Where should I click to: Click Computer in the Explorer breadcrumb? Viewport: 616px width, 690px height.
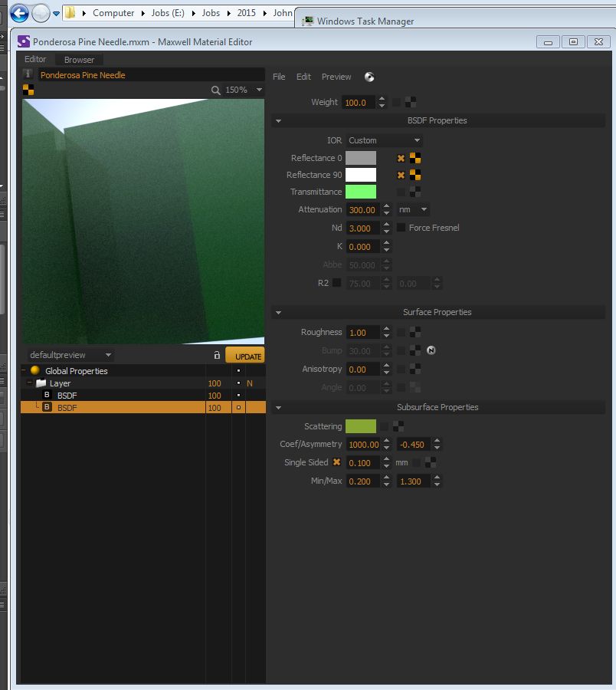pos(113,13)
